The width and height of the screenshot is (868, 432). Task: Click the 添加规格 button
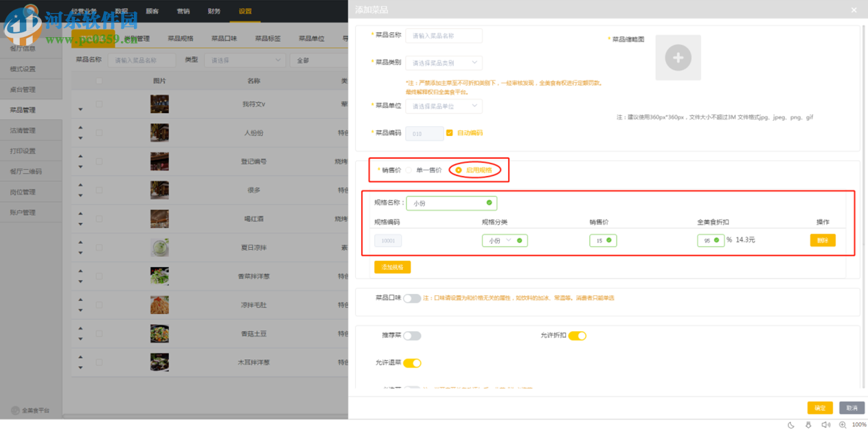(x=392, y=267)
